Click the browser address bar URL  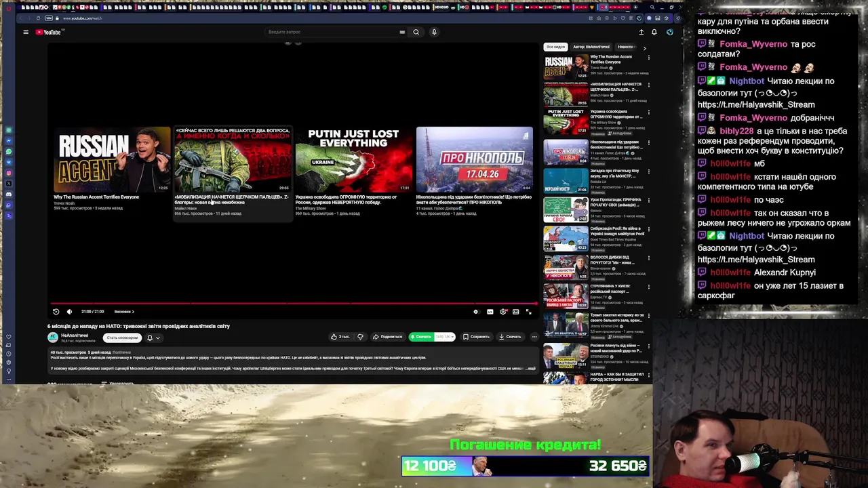[x=83, y=18]
